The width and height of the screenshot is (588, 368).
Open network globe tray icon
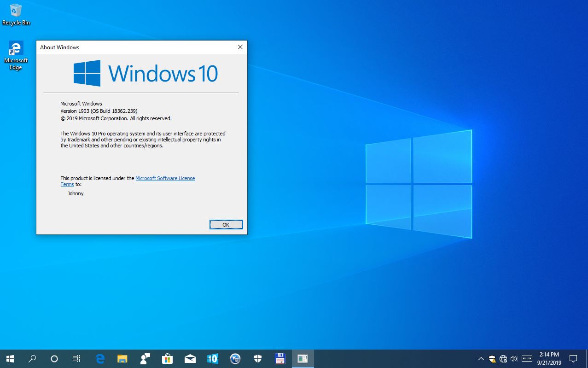coord(503,359)
